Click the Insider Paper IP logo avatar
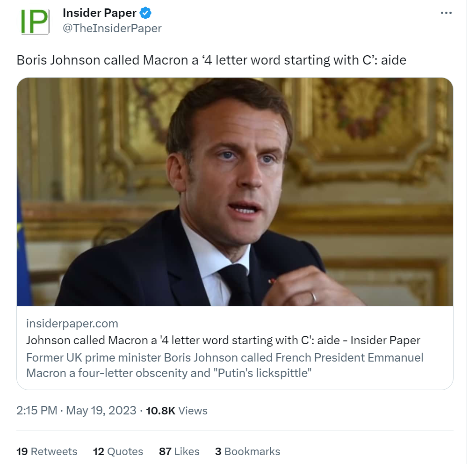This screenshot has height=464, width=476. [34, 21]
